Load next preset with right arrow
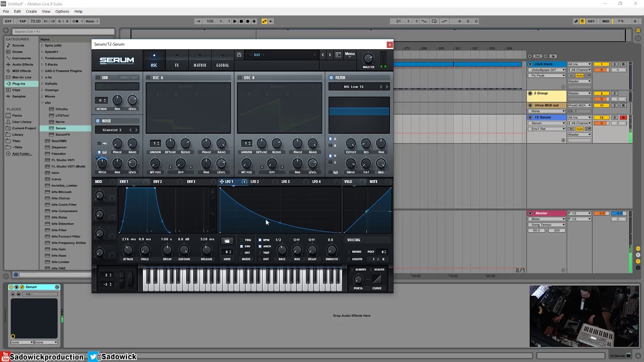This screenshot has width=644, height=362. [330, 55]
